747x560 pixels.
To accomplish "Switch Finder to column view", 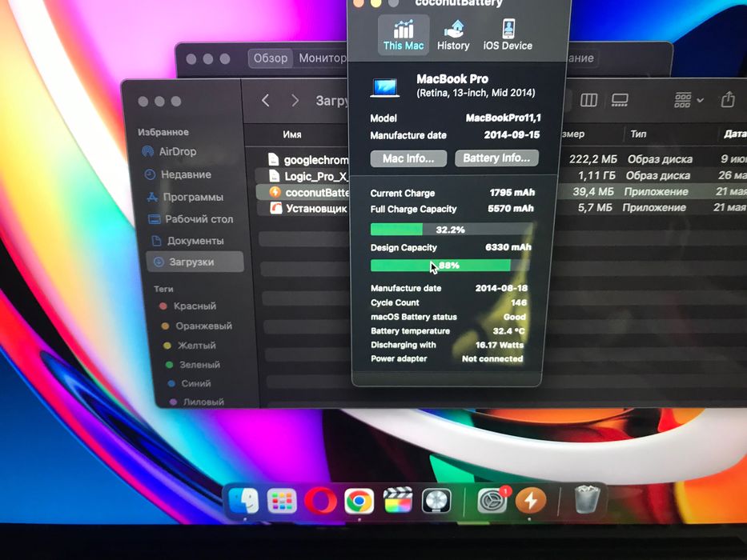I will point(588,100).
